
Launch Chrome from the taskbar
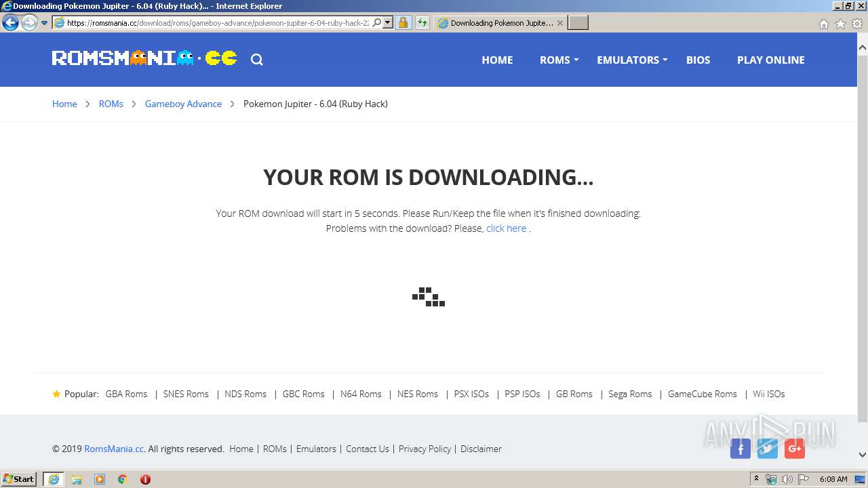(122, 479)
